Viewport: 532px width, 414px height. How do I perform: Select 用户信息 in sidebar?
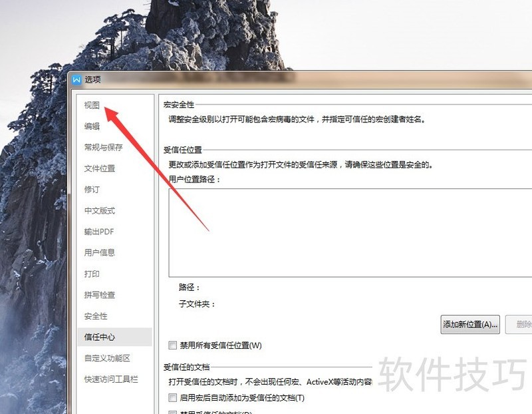tap(100, 253)
